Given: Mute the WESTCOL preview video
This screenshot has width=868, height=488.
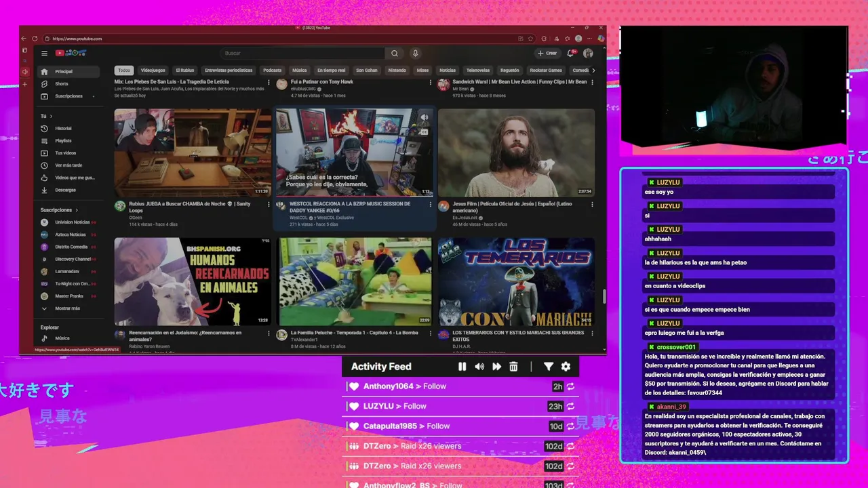Looking at the screenshot, I should pyautogui.click(x=425, y=117).
